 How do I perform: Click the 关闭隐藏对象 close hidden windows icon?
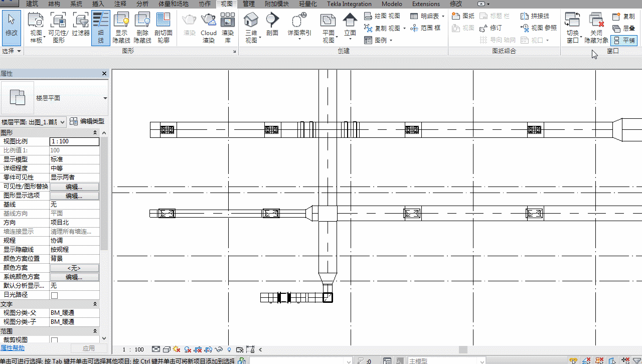pos(596,28)
